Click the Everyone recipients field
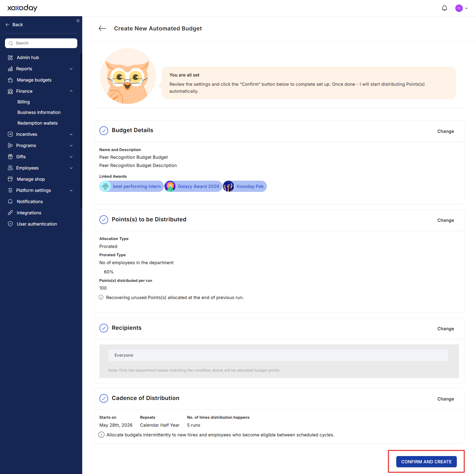The height and width of the screenshot is (474, 476). pyautogui.click(x=278, y=355)
